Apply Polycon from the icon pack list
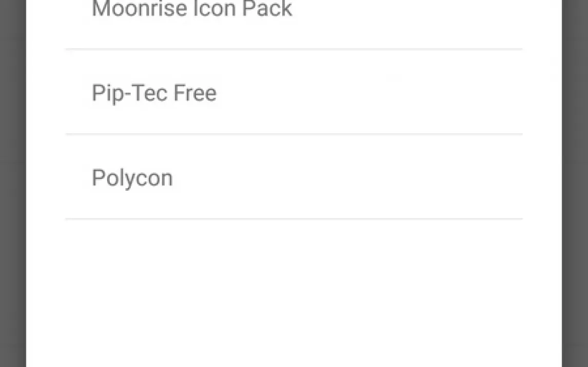 coord(293,176)
